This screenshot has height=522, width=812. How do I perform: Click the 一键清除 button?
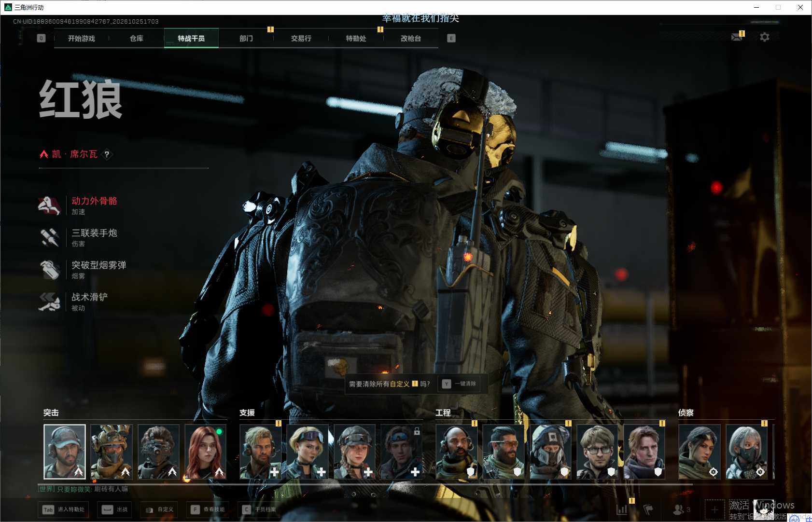(x=459, y=384)
